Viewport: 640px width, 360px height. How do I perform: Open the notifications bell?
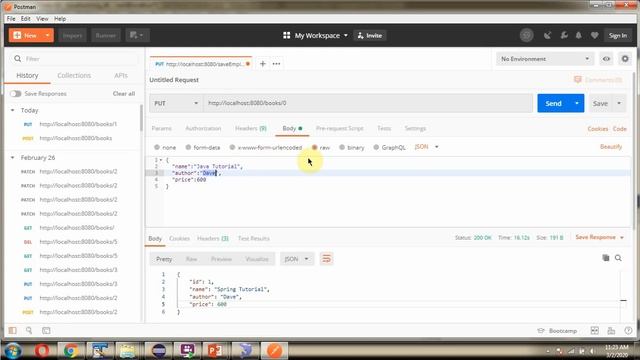coord(578,36)
